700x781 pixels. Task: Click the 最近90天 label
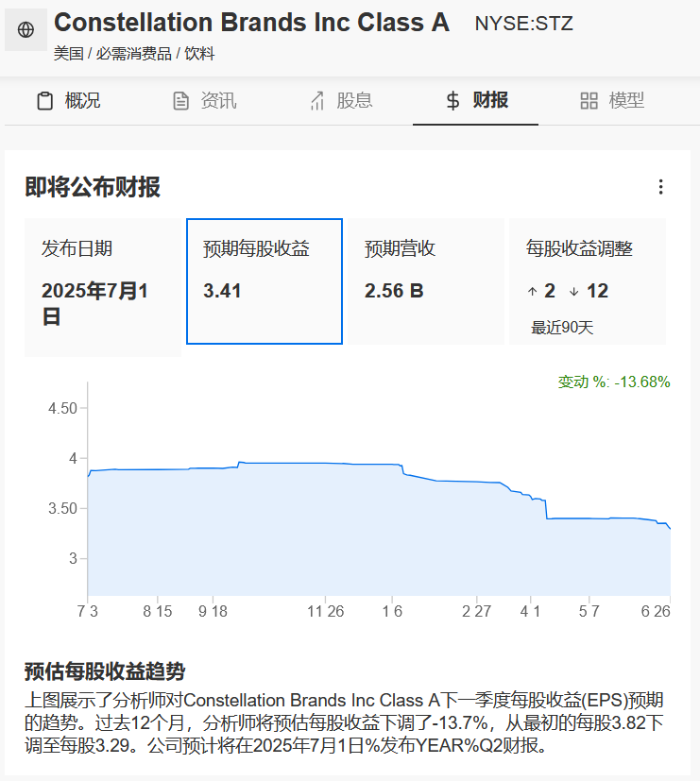pos(562,328)
